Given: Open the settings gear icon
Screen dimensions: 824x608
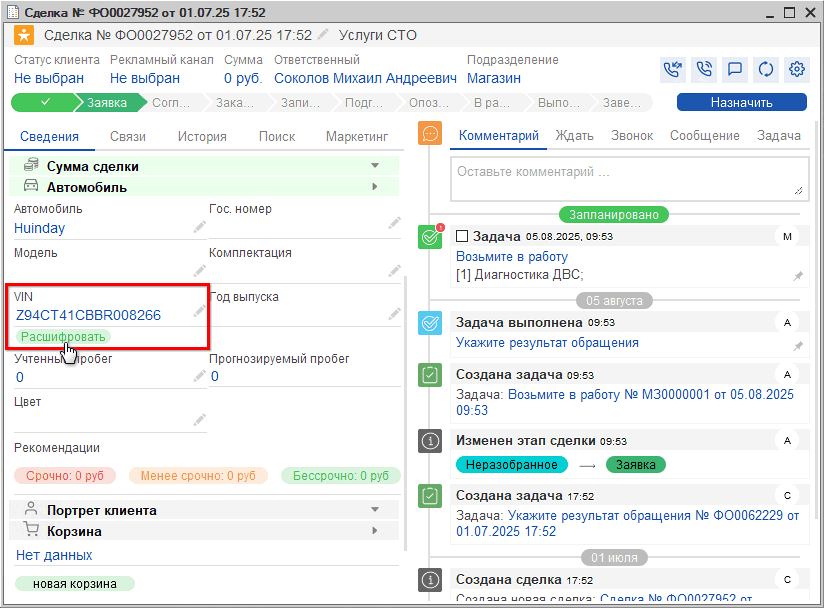Looking at the screenshot, I should 797,69.
